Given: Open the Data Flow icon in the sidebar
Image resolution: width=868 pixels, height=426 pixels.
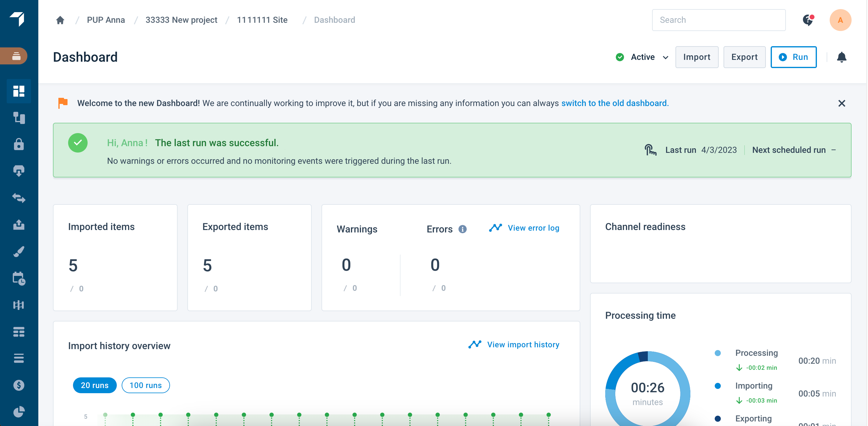Looking at the screenshot, I should [19, 118].
